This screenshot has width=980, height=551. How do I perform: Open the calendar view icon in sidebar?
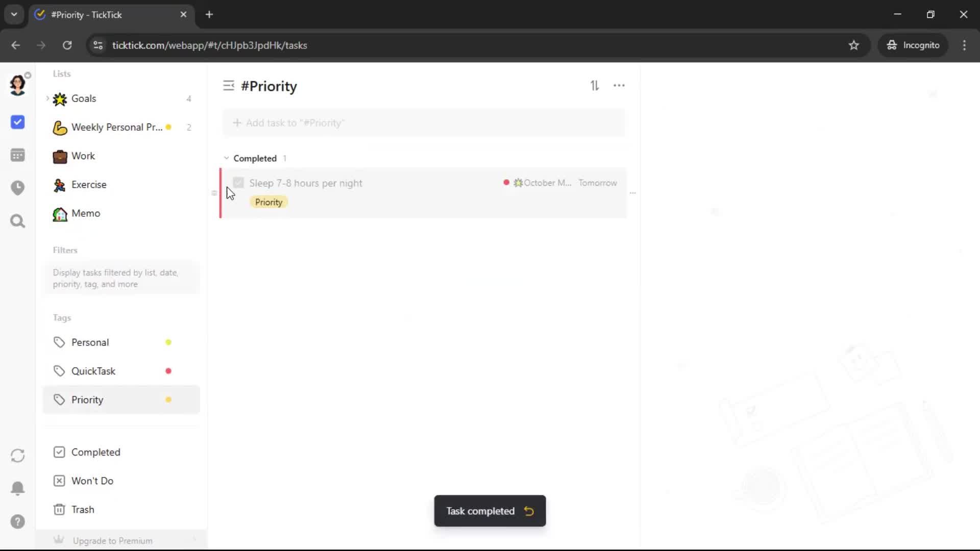coord(18,155)
